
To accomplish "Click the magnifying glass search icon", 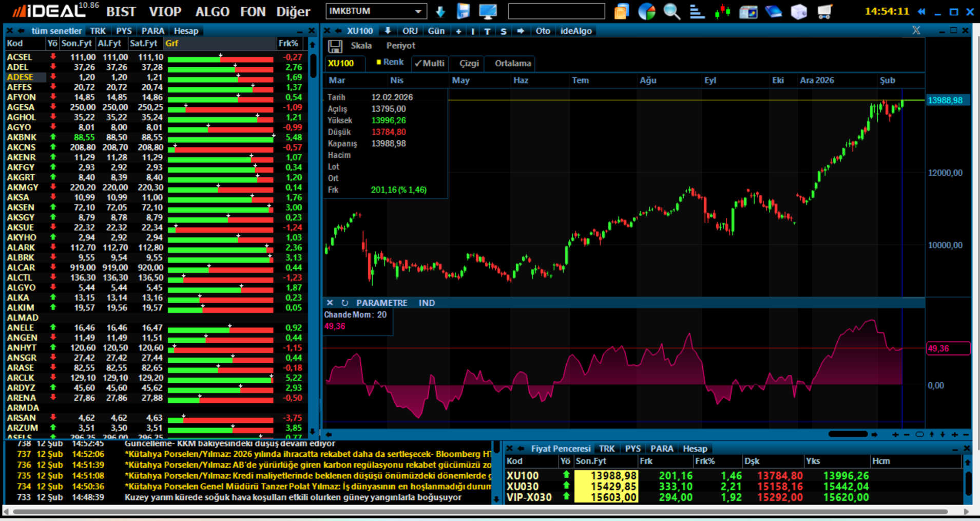I will pos(671,11).
